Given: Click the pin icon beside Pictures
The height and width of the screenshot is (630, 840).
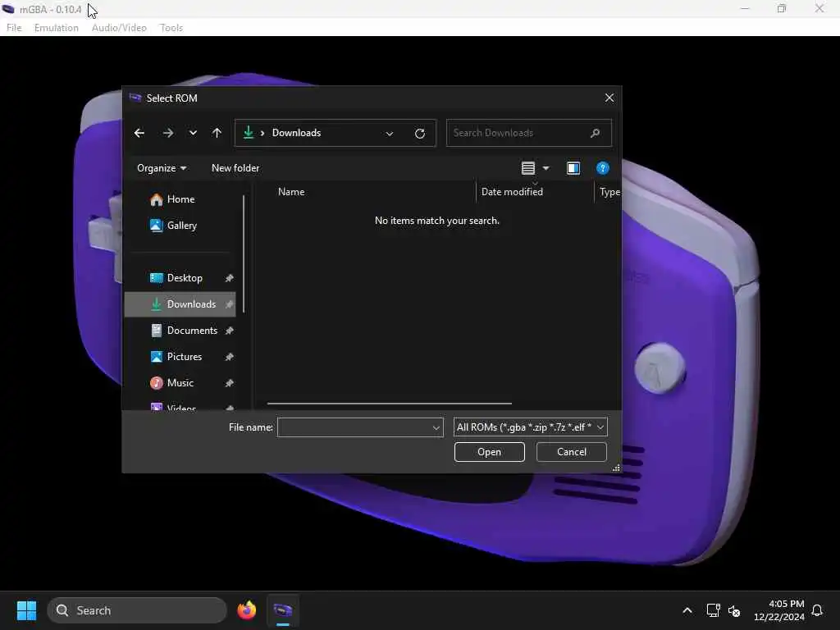Looking at the screenshot, I should click(x=230, y=357).
